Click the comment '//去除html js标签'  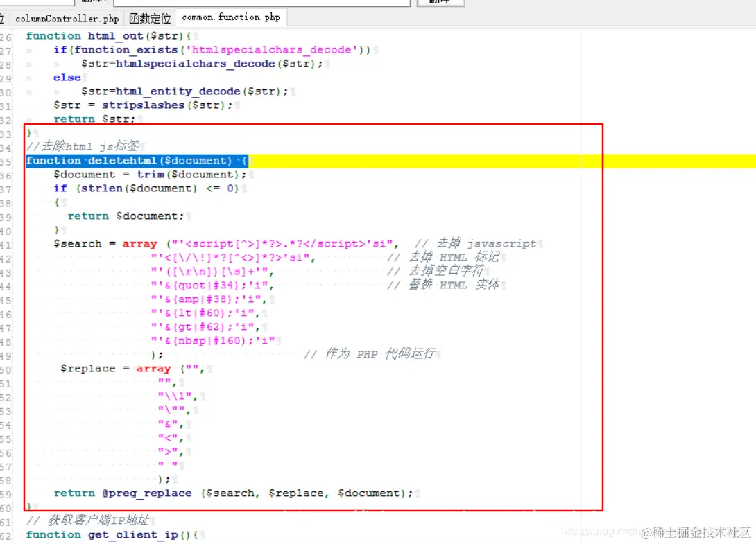83,146
